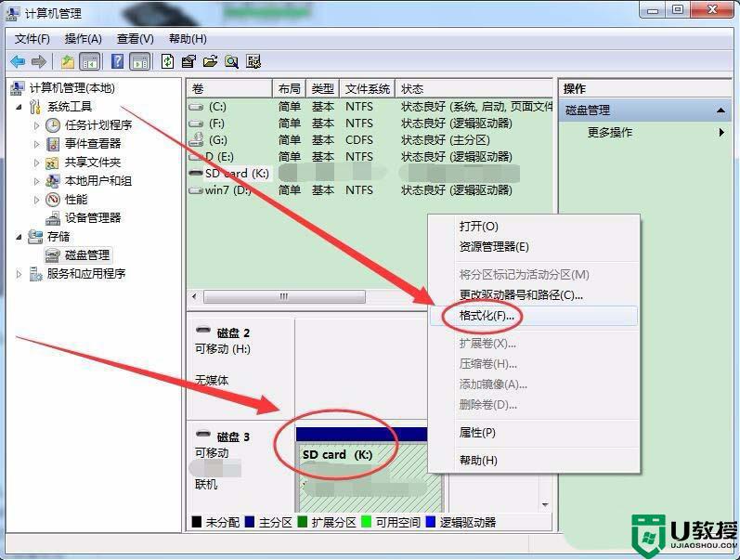The image size is (740, 560).
Task: Click the 磁盘 3 drive icon
Action: [x=203, y=433]
